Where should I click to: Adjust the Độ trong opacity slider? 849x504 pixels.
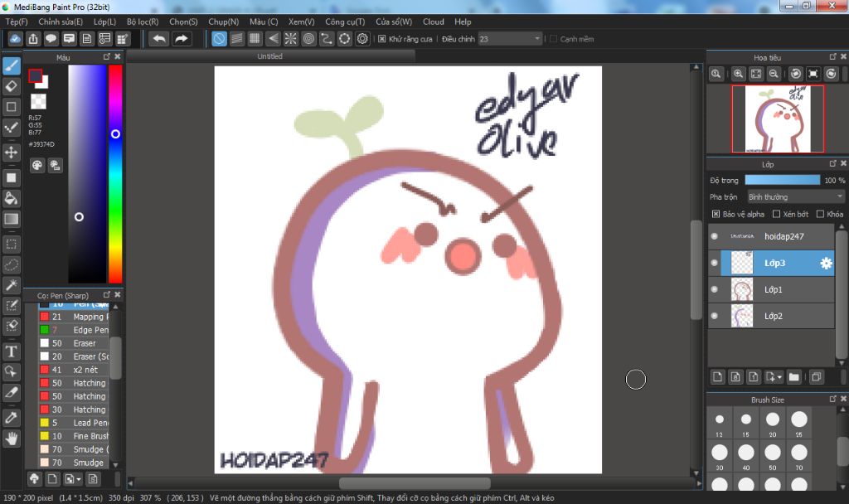(x=783, y=180)
